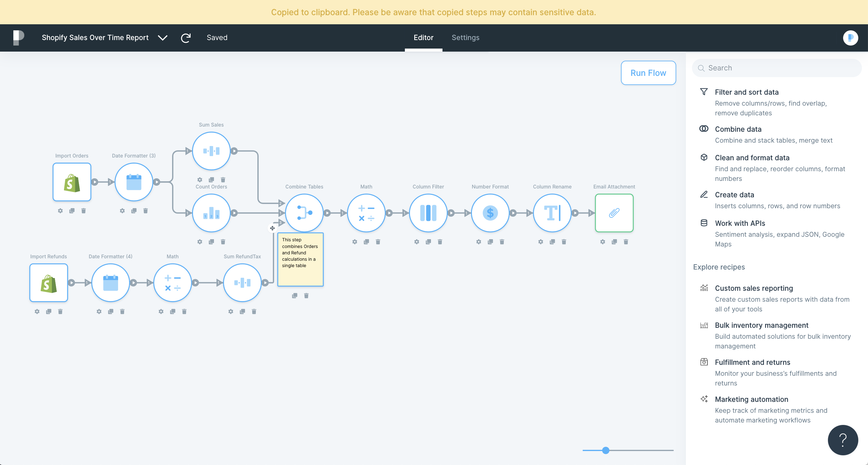Select the Column Filter step
This screenshot has width=868, height=465.
click(428, 213)
